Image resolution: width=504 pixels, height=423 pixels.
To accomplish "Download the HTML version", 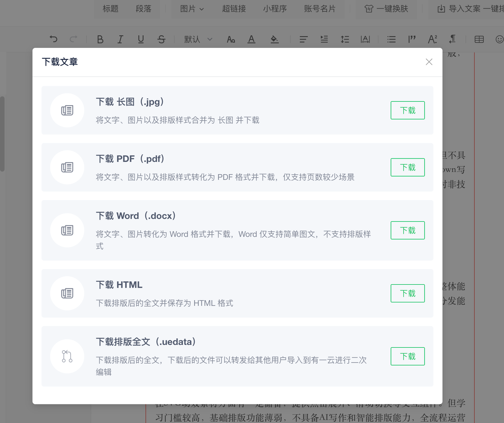I will 407,293.
